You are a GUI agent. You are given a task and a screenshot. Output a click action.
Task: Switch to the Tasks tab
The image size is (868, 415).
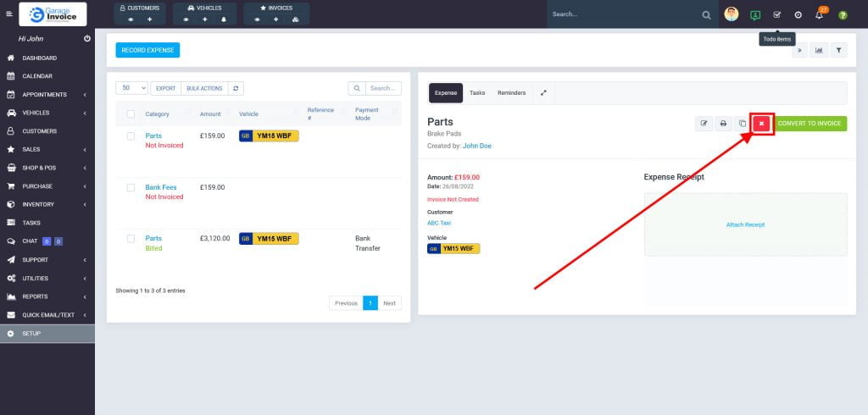[477, 93]
